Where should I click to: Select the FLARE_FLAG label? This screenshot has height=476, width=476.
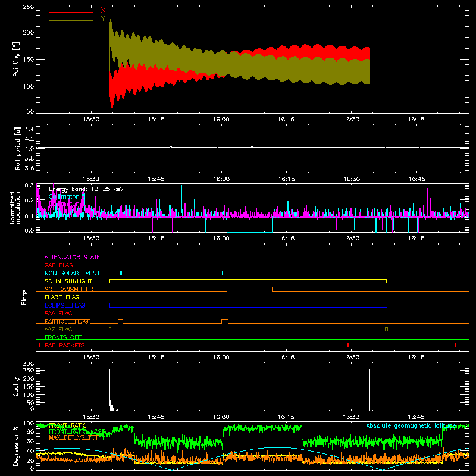point(62,297)
